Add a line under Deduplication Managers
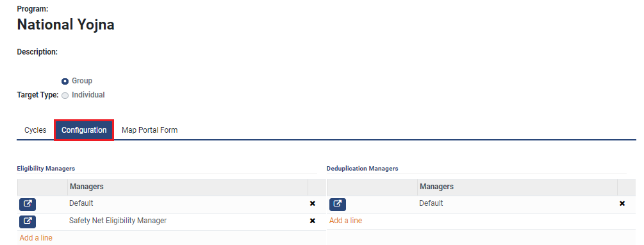The width and height of the screenshot is (644, 245). [345, 221]
